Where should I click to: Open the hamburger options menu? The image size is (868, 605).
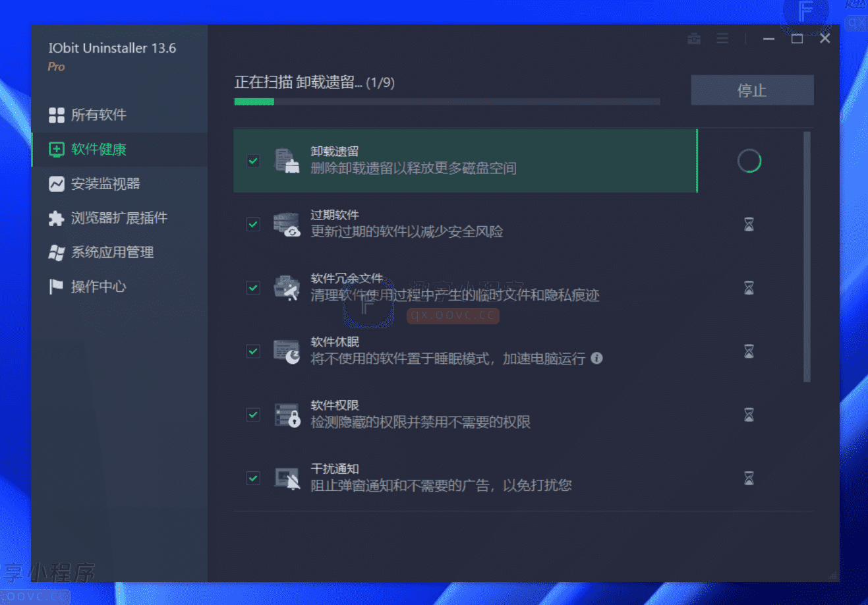(x=723, y=39)
